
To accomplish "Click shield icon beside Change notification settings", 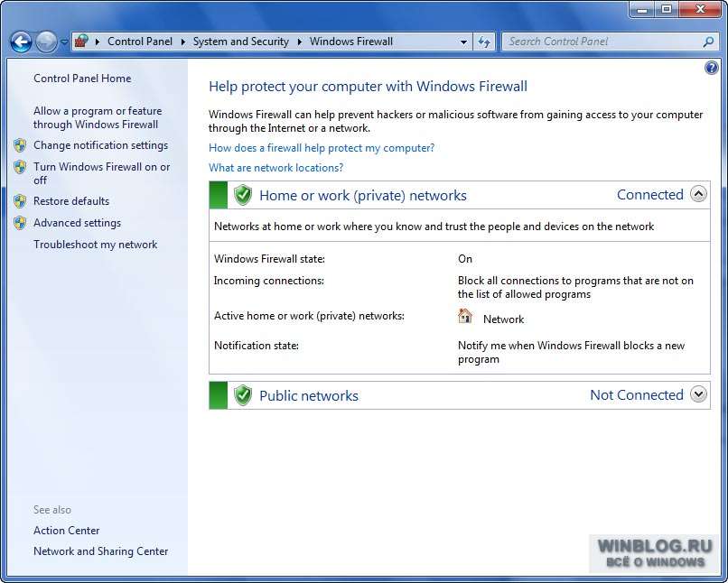I will [x=20, y=145].
